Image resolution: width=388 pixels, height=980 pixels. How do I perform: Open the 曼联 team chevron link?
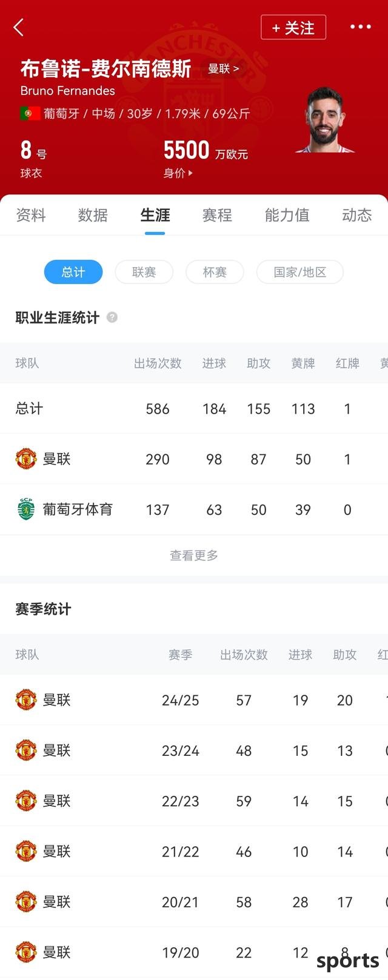click(223, 68)
